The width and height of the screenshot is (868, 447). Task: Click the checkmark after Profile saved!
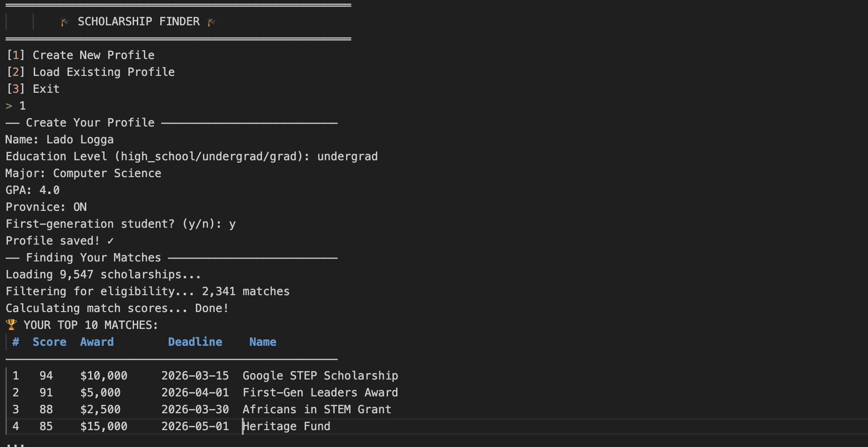pos(110,241)
